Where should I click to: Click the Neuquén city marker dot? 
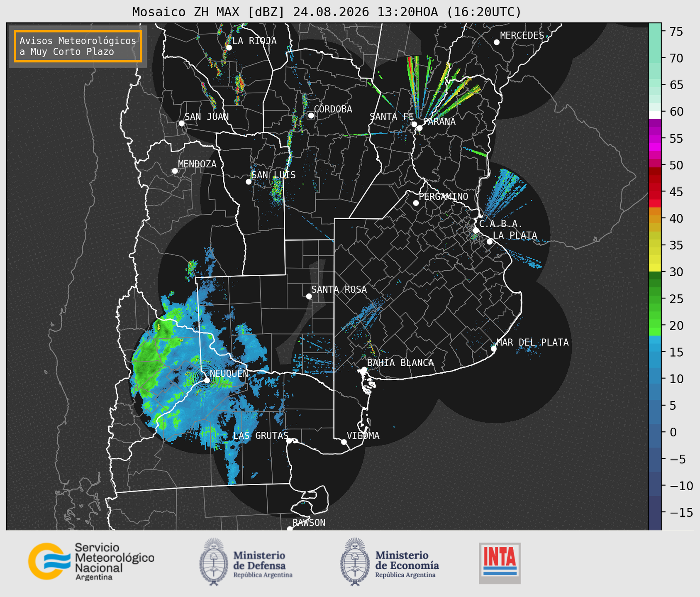coord(207,380)
